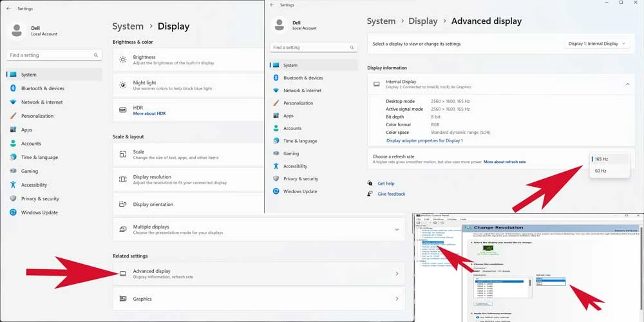
Task: Click Find a setting box in the left Display window
Action: (54, 55)
